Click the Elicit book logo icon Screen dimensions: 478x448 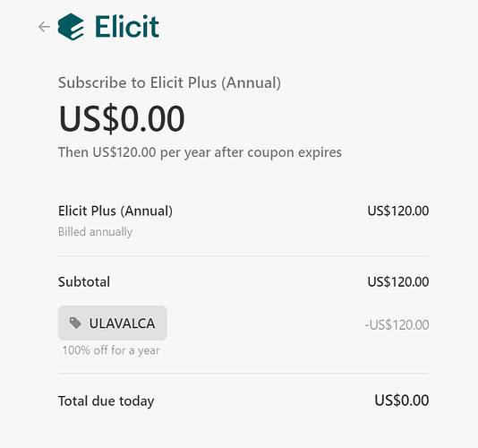point(71,27)
